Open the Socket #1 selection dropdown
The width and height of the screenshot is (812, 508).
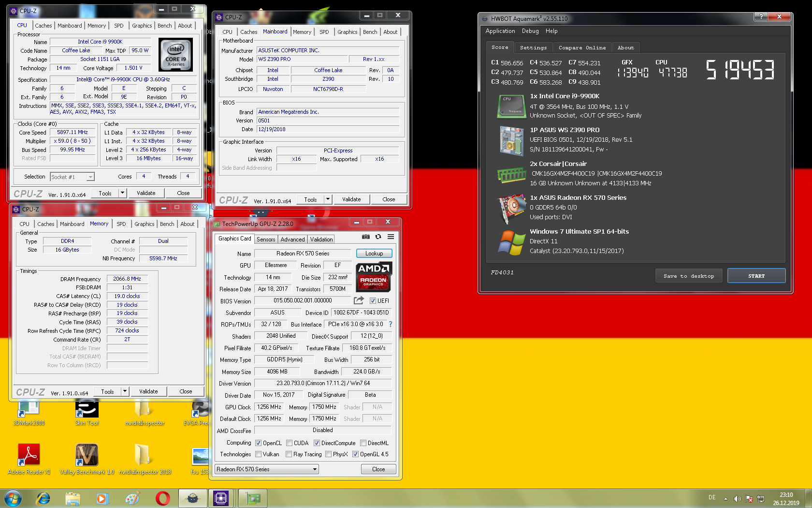point(72,177)
